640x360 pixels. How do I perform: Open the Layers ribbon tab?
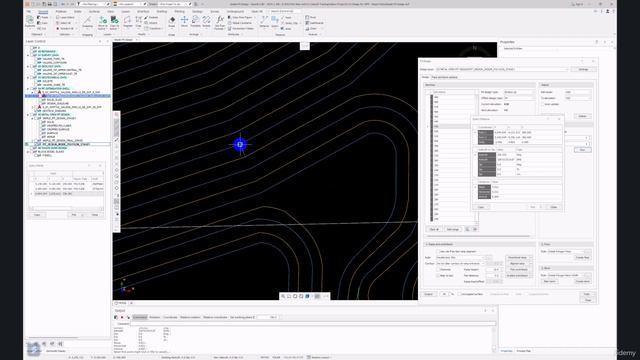126,12
